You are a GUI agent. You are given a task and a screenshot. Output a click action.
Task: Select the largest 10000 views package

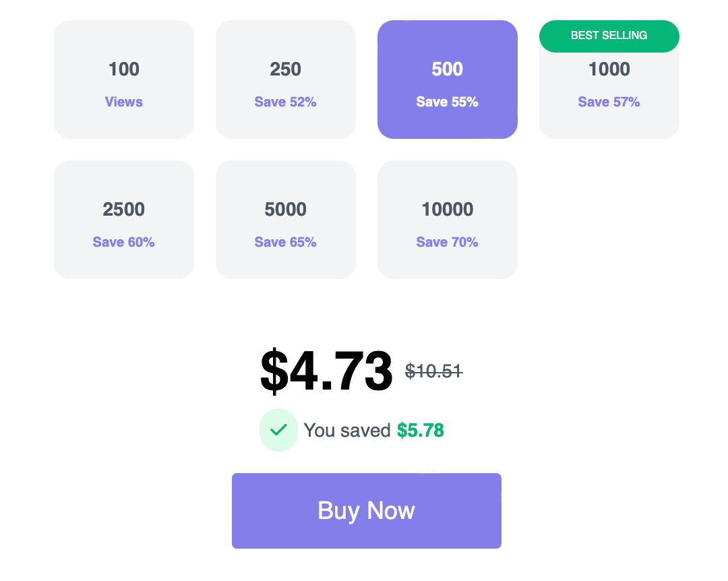tap(448, 219)
